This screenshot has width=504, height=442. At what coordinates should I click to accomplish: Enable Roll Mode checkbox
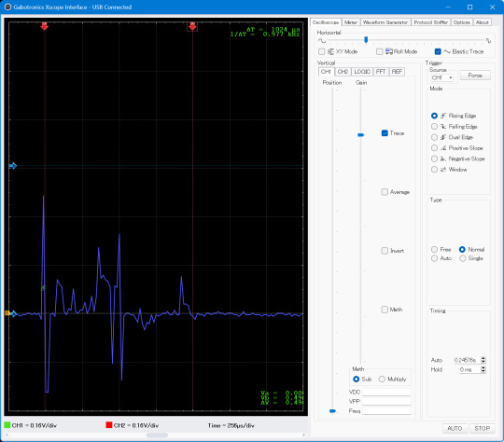(380, 51)
